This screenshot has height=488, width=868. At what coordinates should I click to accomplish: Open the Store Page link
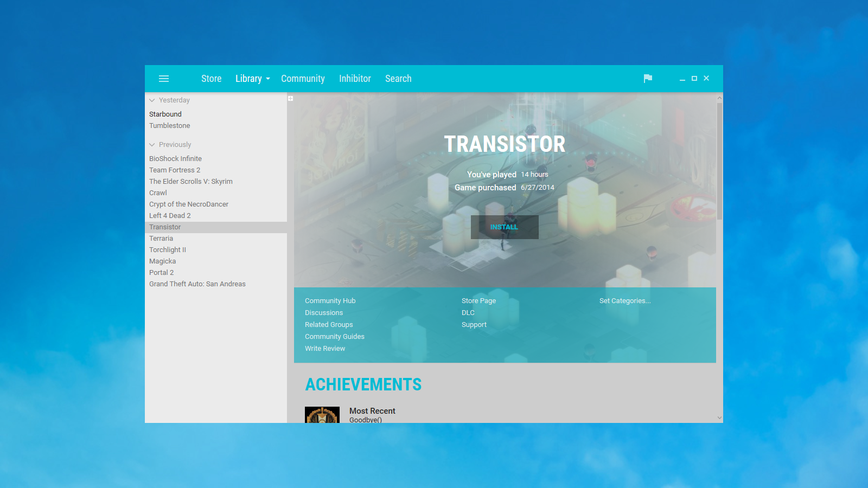click(x=478, y=301)
